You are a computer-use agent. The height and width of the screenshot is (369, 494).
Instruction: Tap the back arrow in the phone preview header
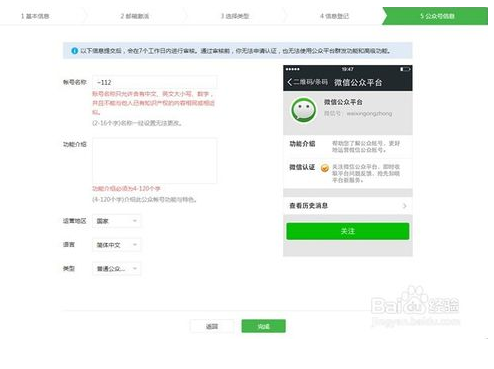[290, 82]
